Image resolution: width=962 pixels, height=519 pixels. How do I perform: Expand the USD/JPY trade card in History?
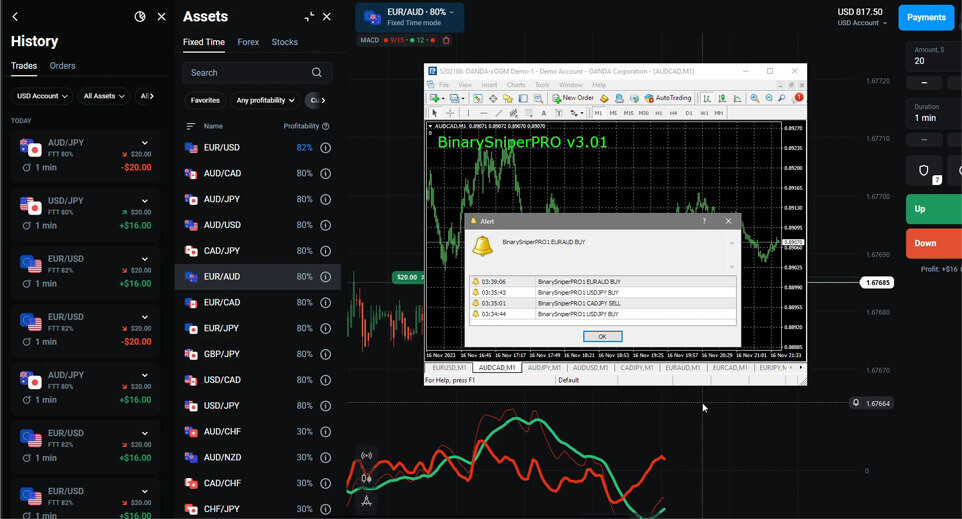point(145,201)
